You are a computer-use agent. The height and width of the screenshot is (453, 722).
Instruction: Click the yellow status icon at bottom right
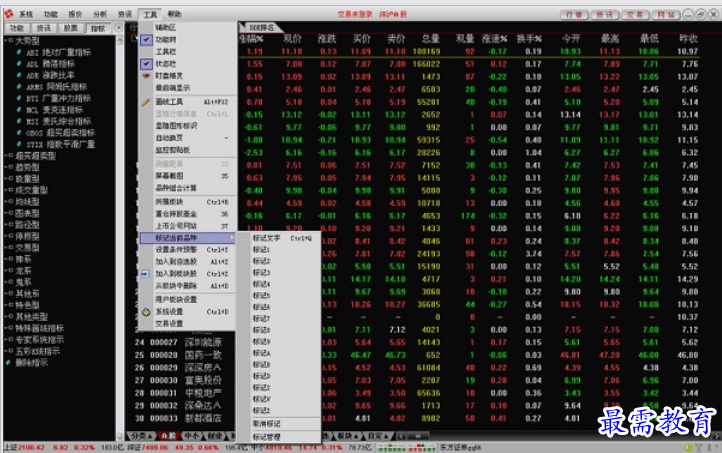pyautogui.click(x=689, y=447)
